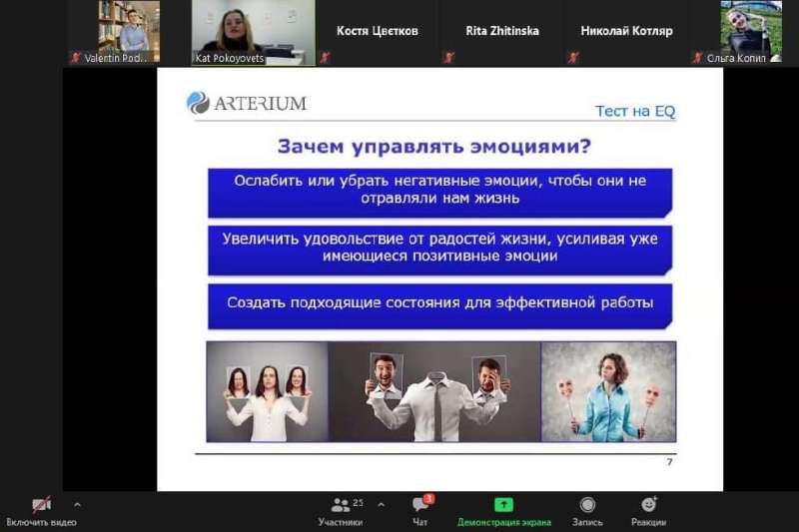799x532 pixels.
Task: Click the Запись record button
Action: [587, 511]
